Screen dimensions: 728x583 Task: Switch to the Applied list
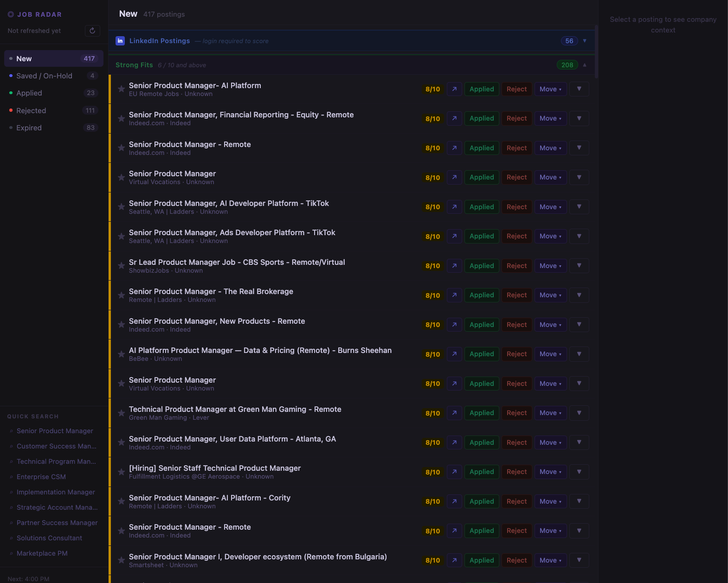(x=54, y=93)
